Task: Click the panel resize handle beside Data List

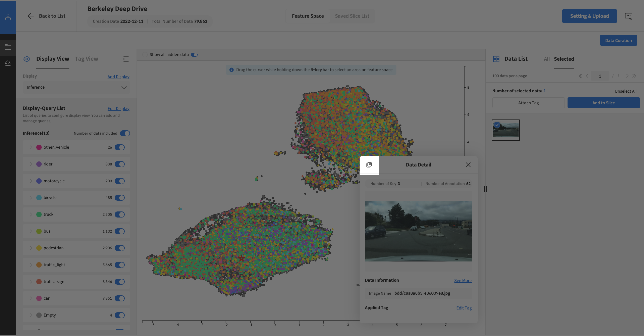Action: point(486,189)
